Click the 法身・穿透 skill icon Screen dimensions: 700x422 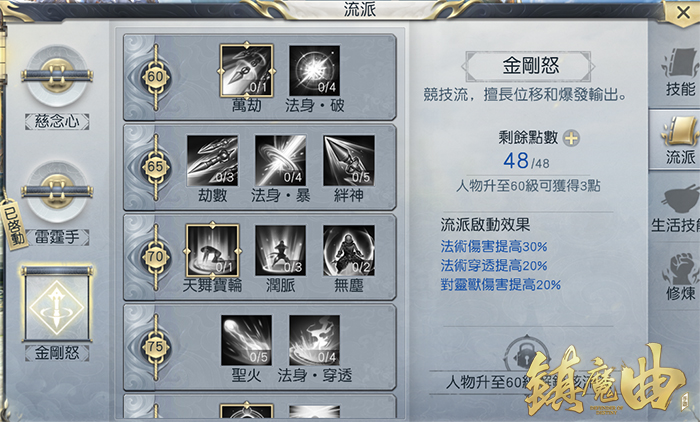[314, 340]
